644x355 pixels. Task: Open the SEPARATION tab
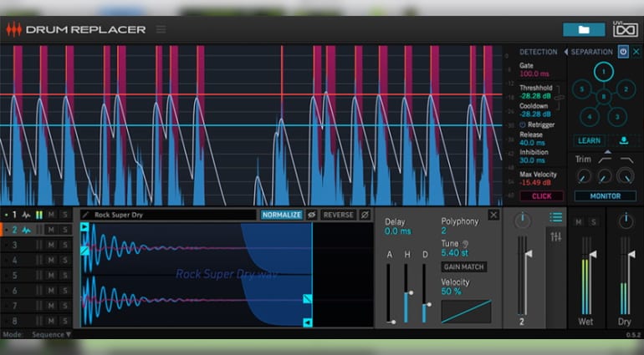(x=591, y=52)
